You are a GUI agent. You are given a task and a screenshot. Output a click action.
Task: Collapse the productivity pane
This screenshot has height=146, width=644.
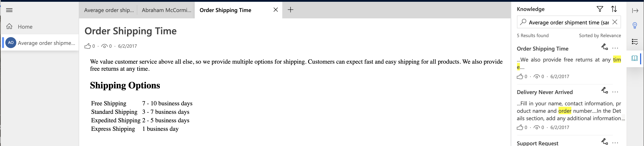click(635, 10)
